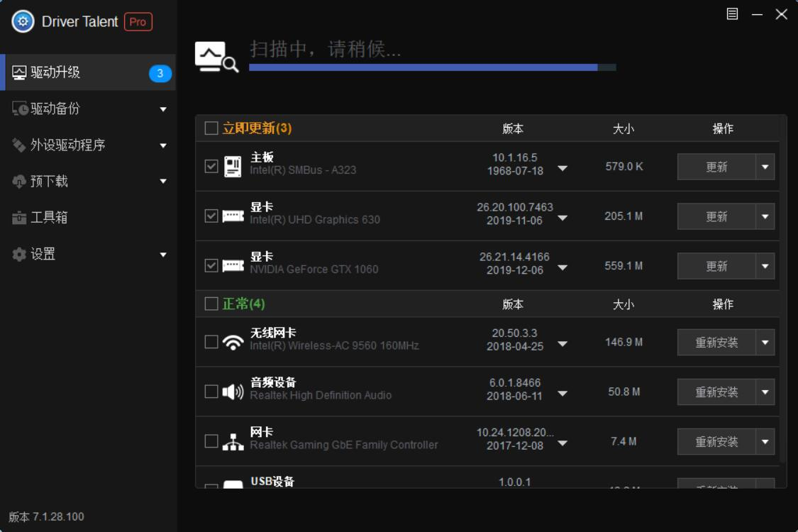Viewport: 798px width, 532px height.
Task: Click the 设置 gear icon
Action: click(19, 254)
